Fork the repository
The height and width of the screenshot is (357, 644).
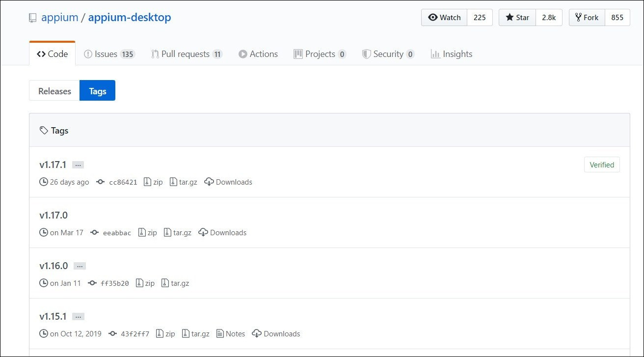(587, 17)
